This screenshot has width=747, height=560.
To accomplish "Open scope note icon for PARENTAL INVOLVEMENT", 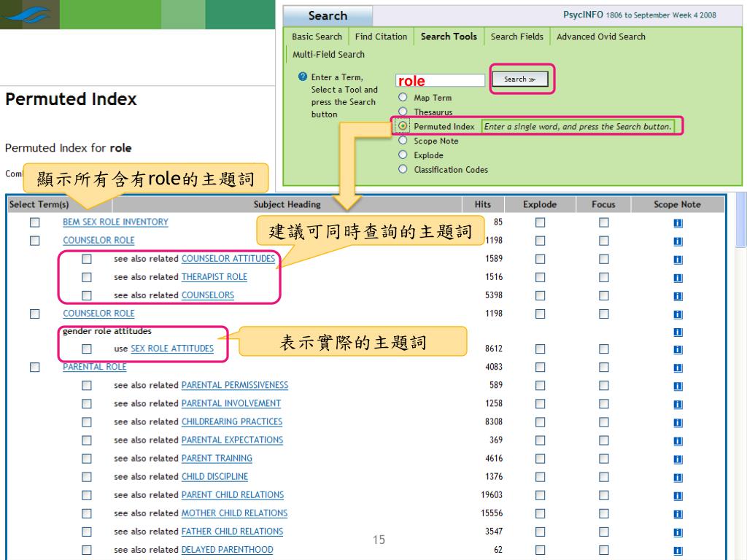I will click(x=678, y=404).
